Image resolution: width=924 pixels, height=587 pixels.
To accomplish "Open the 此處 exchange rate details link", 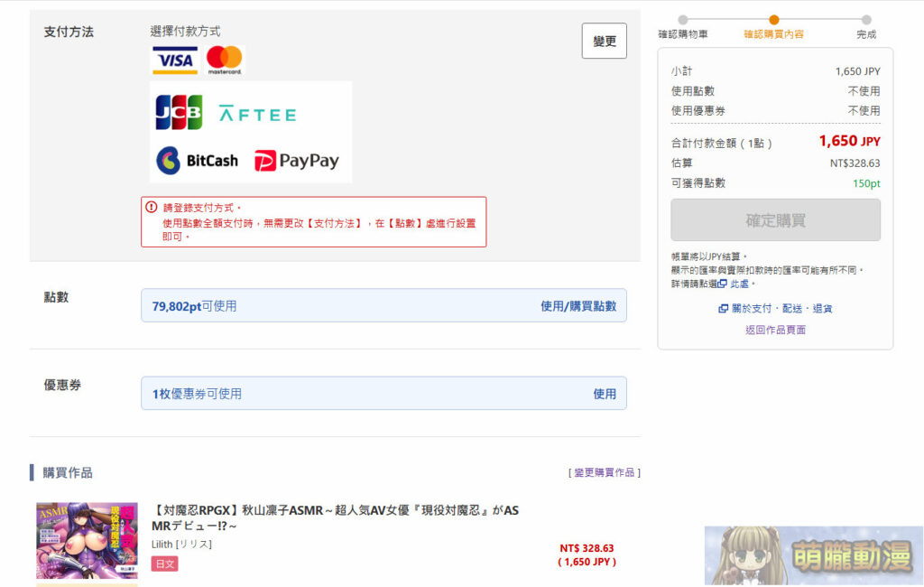I will click(x=740, y=284).
